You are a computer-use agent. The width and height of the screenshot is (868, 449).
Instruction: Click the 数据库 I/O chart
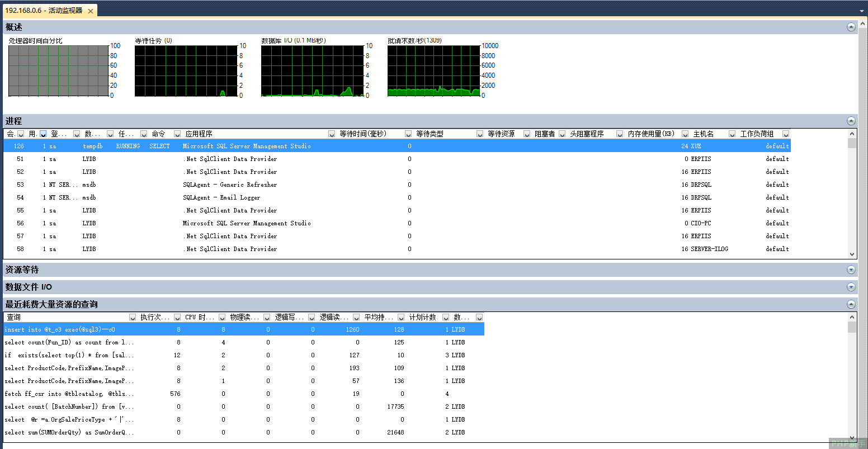click(313, 70)
